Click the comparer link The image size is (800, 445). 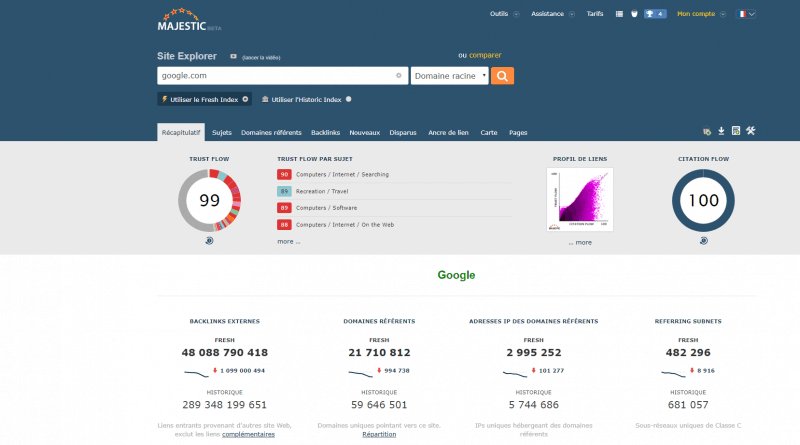coord(485,55)
